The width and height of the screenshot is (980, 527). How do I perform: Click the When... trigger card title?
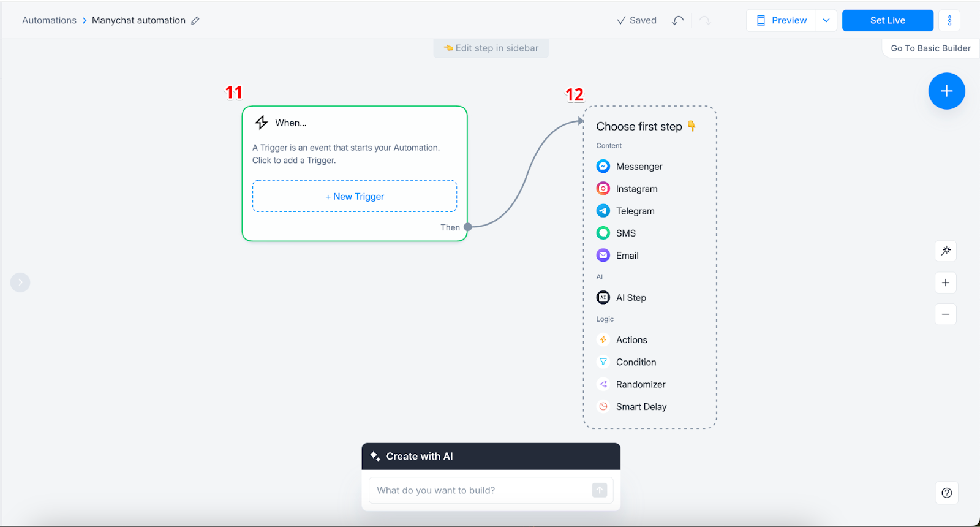(291, 123)
